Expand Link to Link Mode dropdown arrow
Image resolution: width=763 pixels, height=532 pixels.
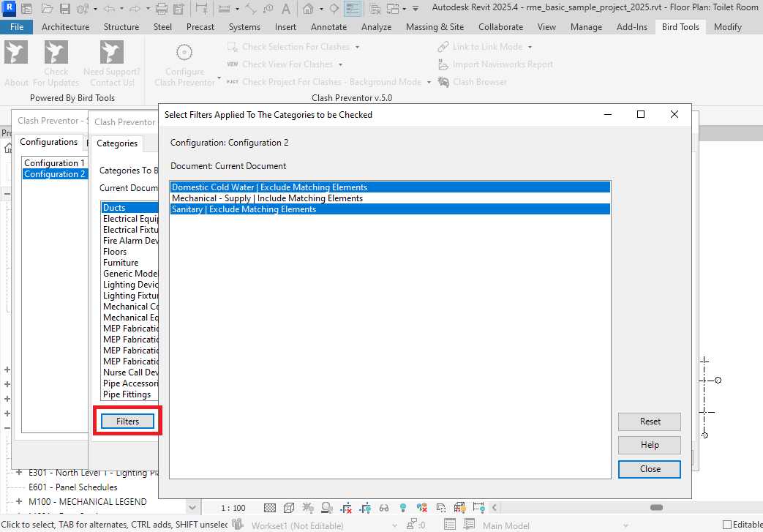coord(530,48)
